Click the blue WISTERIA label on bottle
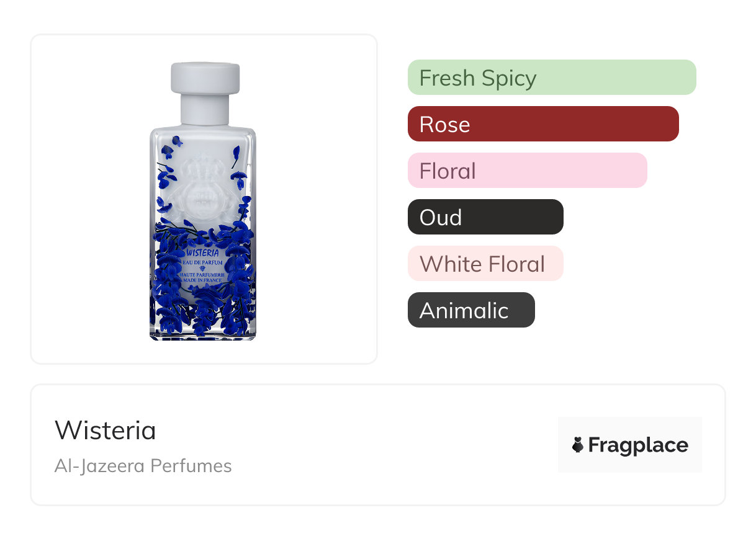The image size is (756, 536). click(x=203, y=253)
